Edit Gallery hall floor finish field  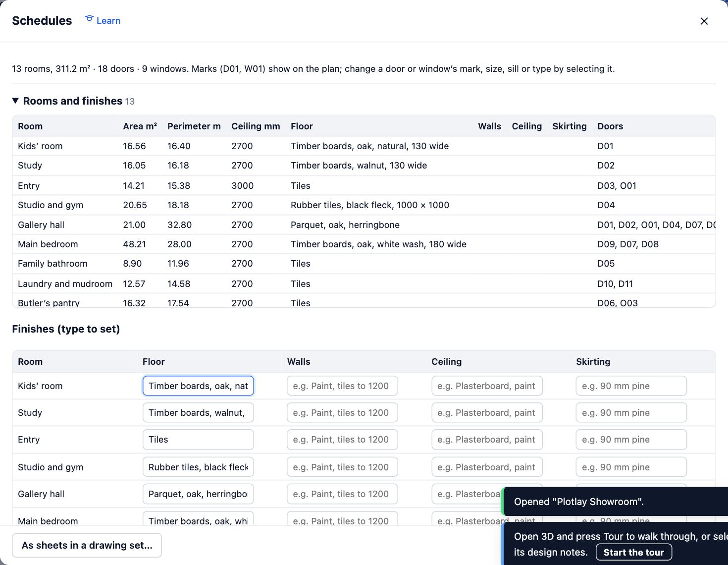198,494
